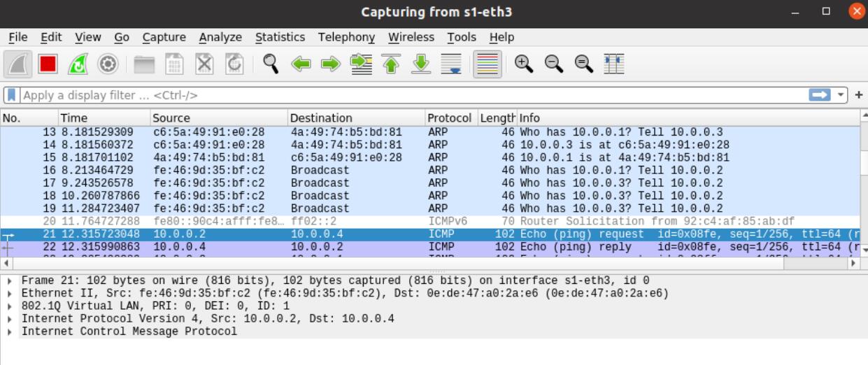The width and height of the screenshot is (868, 365).
Task: Jump to the first packet
Action: [x=390, y=65]
